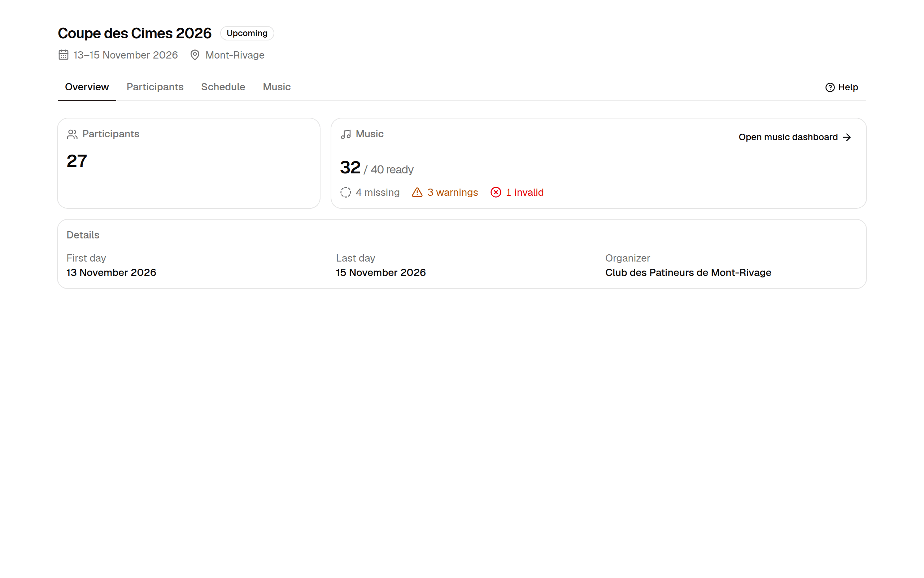Click the 13–15 November 2026 header date
This screenshot has width=924, height=578.
[126, 55]
